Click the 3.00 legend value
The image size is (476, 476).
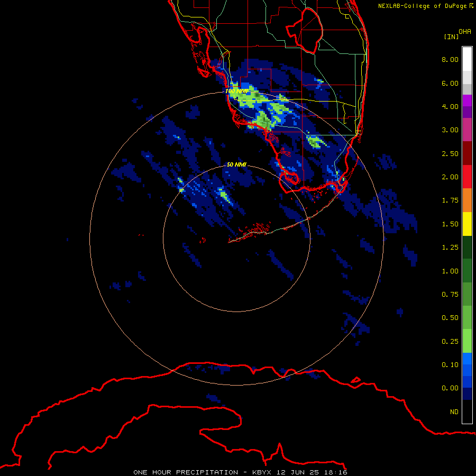450,130
